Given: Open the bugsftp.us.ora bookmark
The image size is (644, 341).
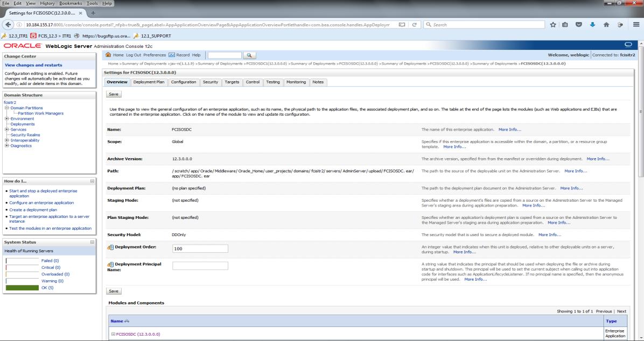Looking at the screenshot, I should tap(102, 35).
